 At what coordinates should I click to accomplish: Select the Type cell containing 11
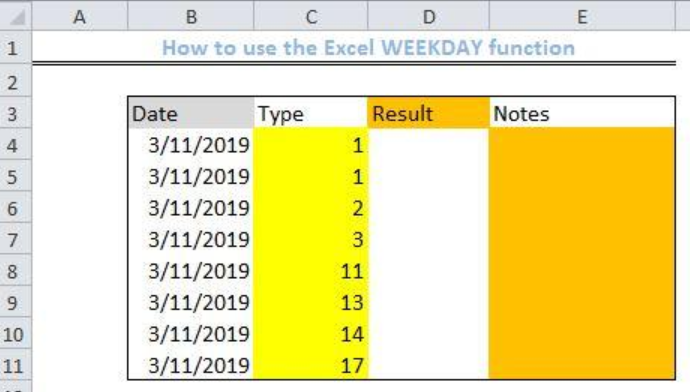[311, 271]
